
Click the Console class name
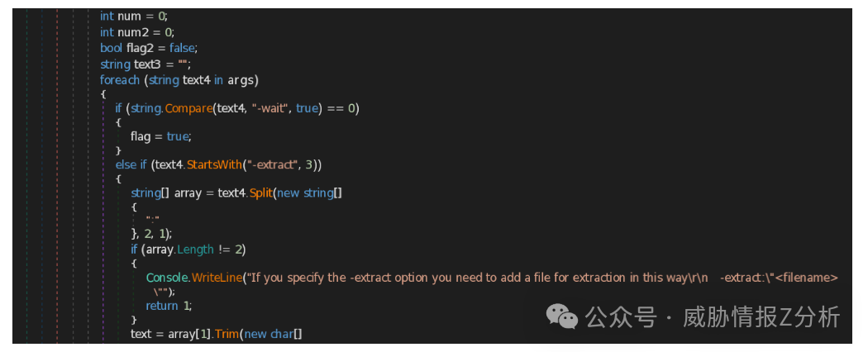tap(167, 278)
